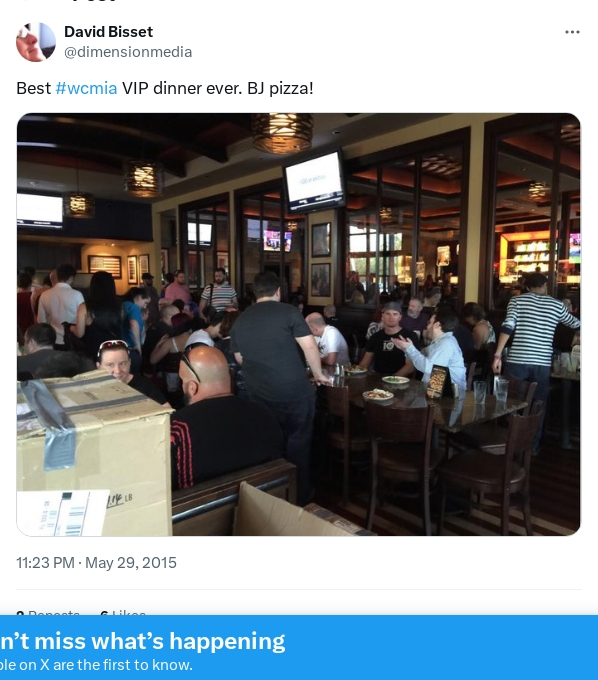Viewport: 598px width, 680px height.
Task: Click the hanging pendant lamp in the photo
Action: tap(283, 133)
